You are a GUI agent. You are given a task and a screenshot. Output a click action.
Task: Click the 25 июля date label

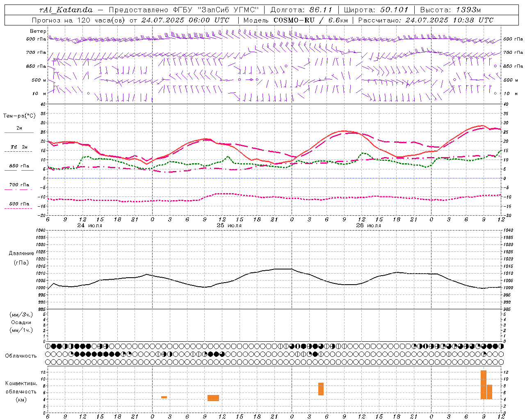229,226
